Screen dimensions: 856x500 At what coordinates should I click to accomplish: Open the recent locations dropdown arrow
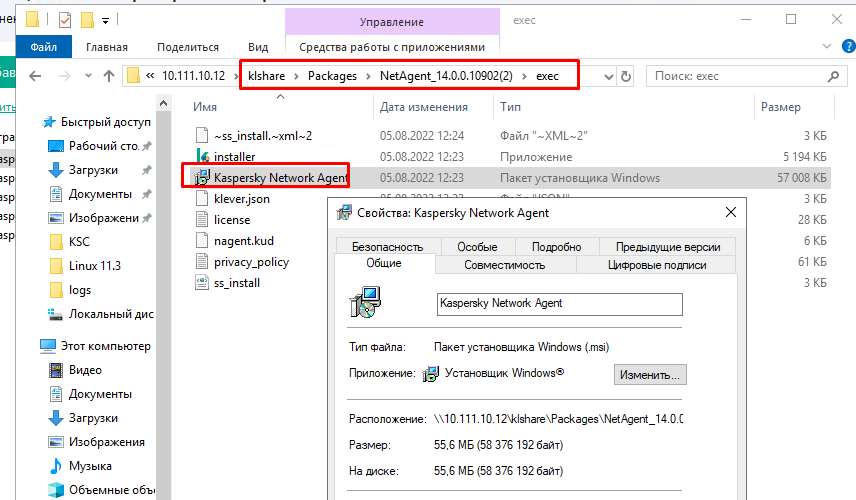[88, 76]
